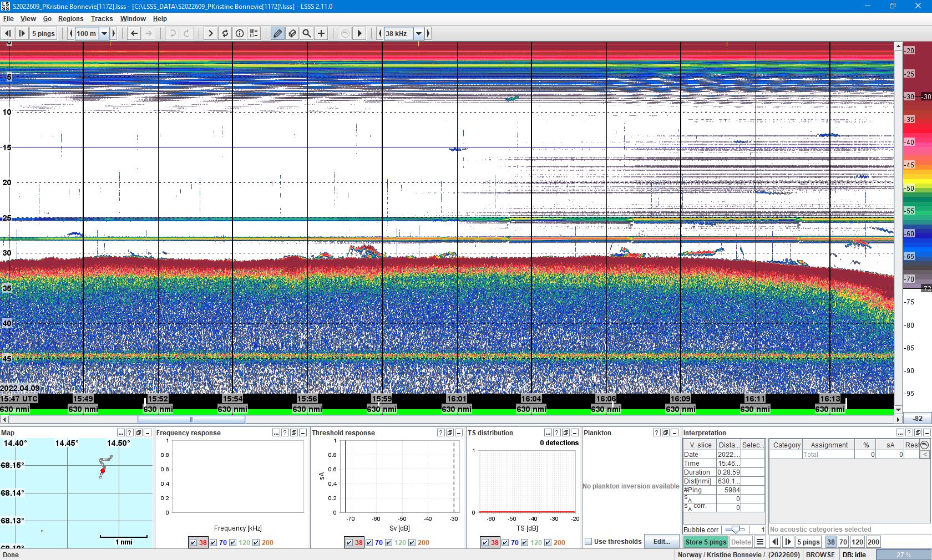
Task: Click 5 pings button in Interpretation panel
Action: click(808, 542)
